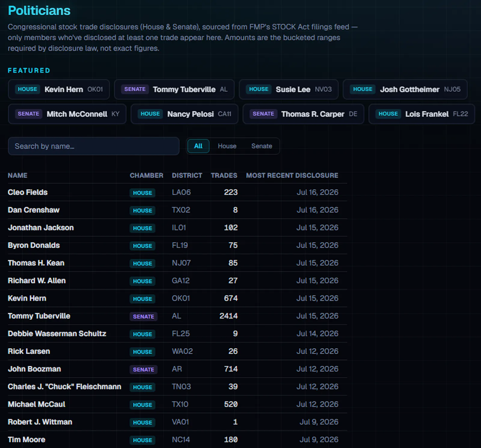Filter list to House members
Viewport: 481px width, 448px height.
pos(227,146)
